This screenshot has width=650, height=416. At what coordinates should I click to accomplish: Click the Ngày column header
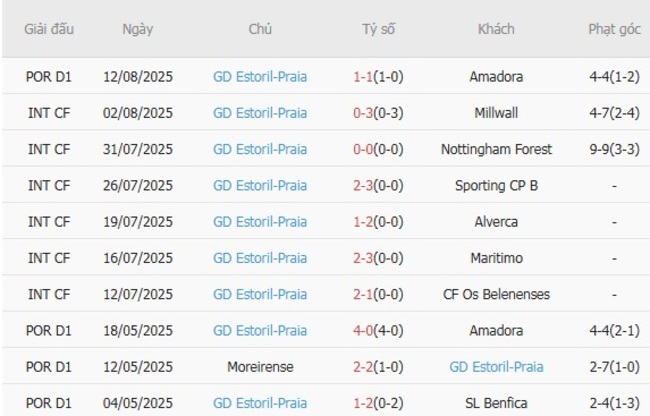click(137, 29)
